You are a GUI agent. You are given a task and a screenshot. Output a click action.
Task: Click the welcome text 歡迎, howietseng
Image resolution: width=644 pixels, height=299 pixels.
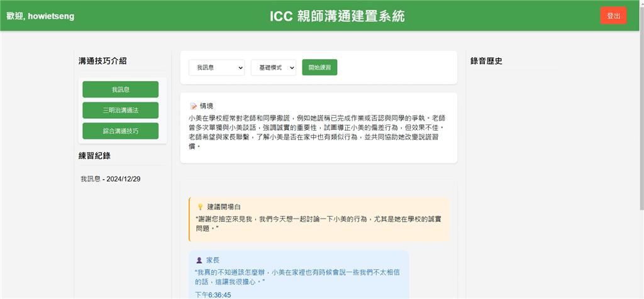(40, 16)
